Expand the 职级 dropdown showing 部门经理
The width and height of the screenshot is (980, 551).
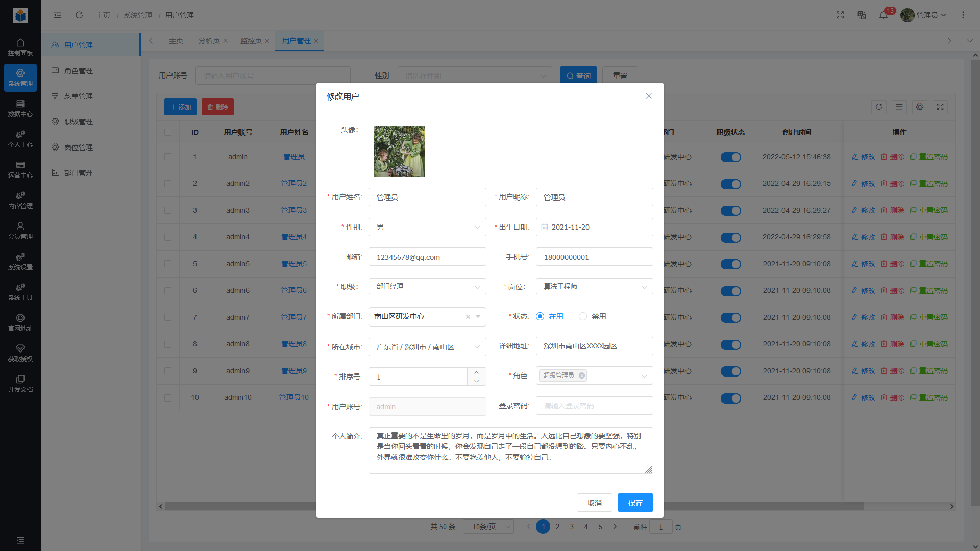427,287
